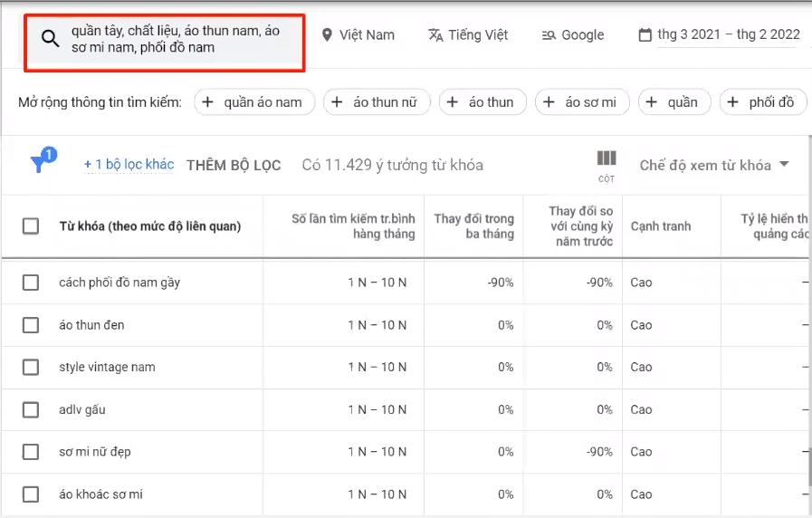Check the 'áo khoác sơ mi' row
This screenshot has height=518, width=812.
31,494
